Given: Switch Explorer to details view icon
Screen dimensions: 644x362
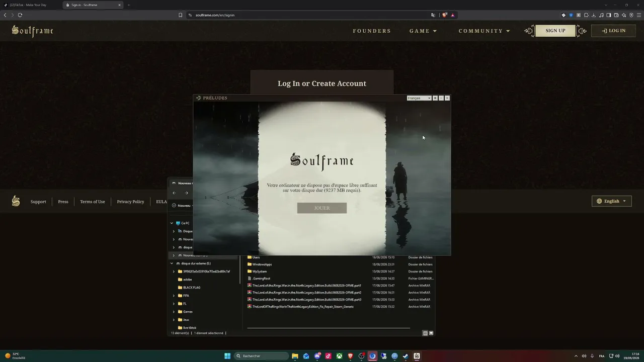Looking at the screenshot, I should click(x=425, y=333).
